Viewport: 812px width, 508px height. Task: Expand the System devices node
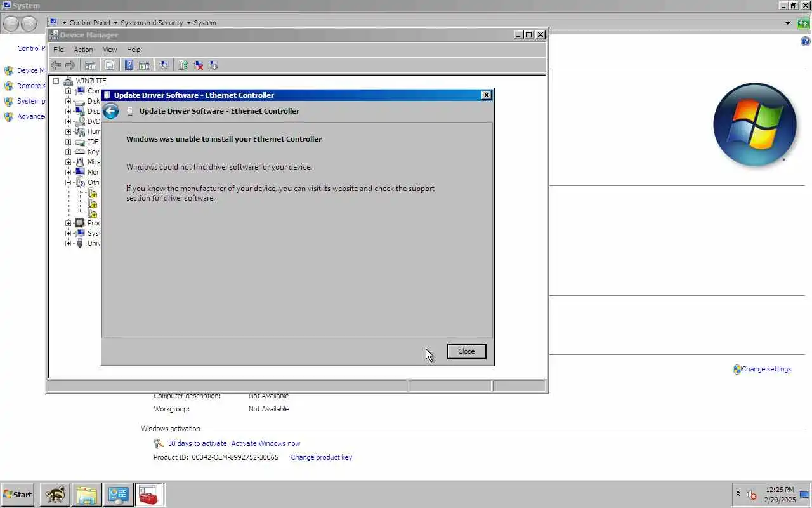pyautogui.click(x=68, y=233)
